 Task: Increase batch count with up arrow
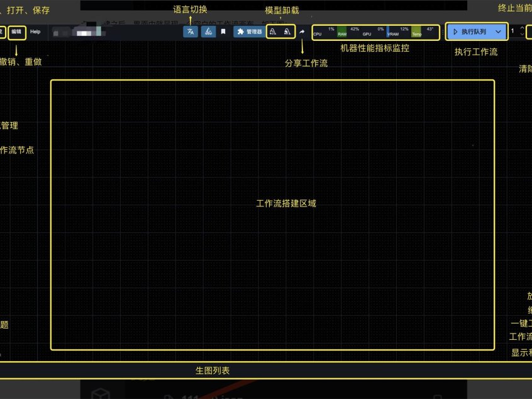(x=522, y=28)
